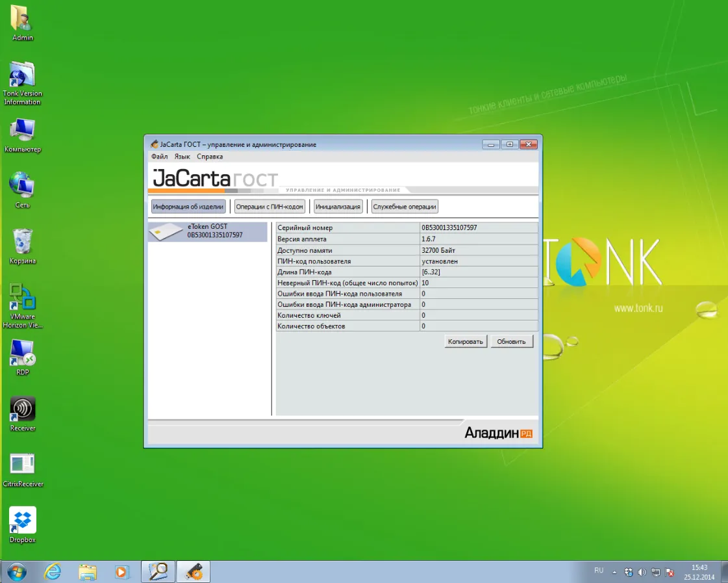Click the JaCarta USB token taskbar button
Screen dimensions: 728x583
coord(194,572)
